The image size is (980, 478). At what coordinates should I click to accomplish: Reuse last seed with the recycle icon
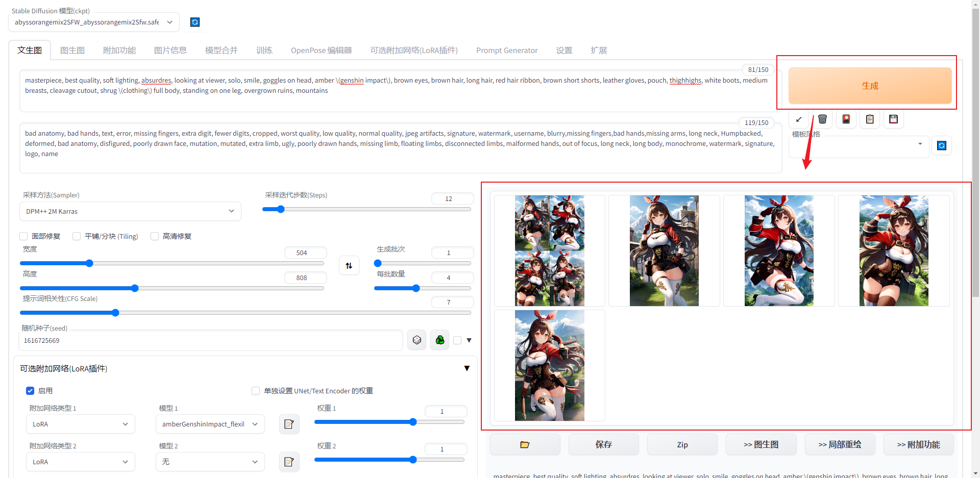(x=440, y=340)
